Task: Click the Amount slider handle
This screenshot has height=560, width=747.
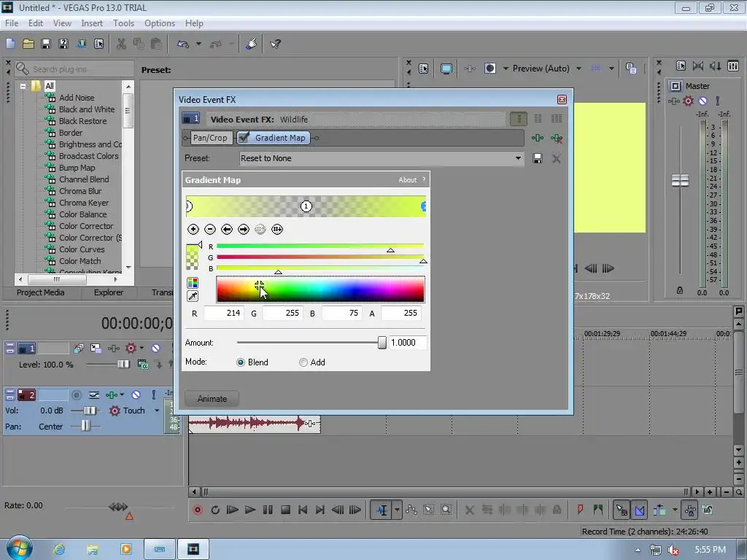Action: (382, 343)
